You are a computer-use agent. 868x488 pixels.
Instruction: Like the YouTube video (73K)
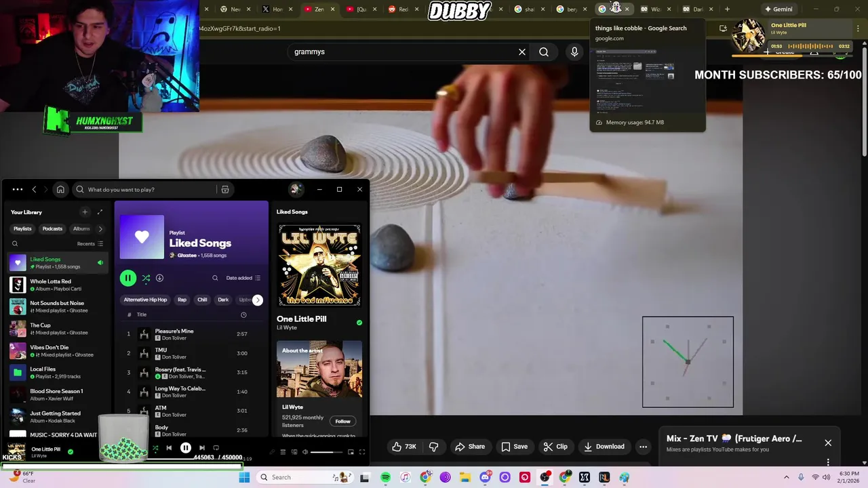(404, 447)
